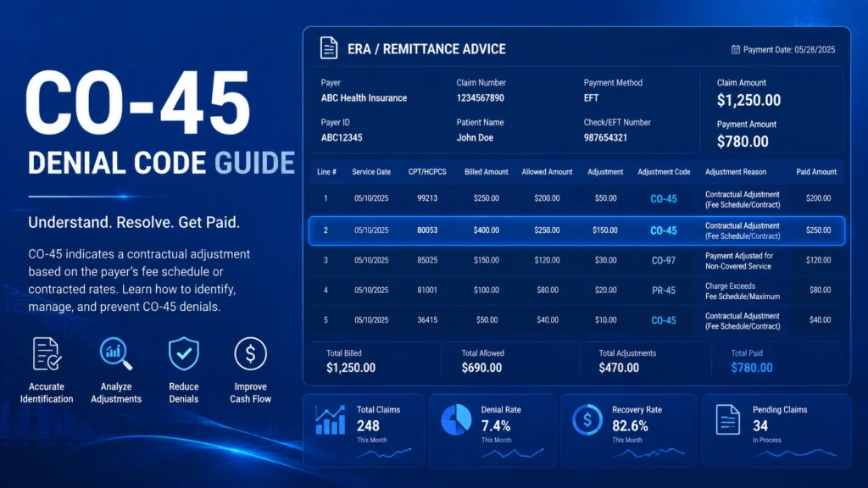Click the Pending Claims 34 value
The image size is (868, 488).
[760, 426]
